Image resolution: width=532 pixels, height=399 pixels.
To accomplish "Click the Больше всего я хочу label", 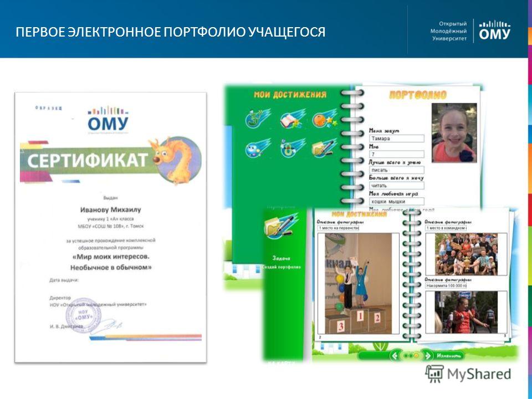I will point(396,178).
